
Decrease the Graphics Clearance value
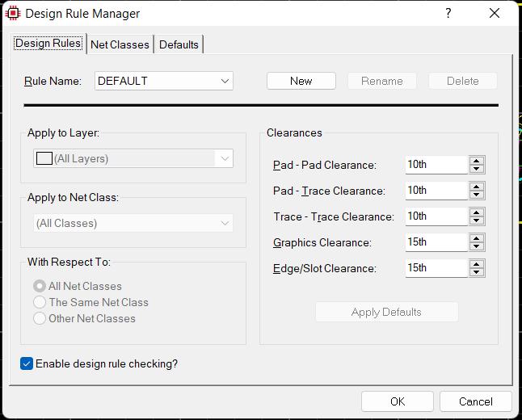coord(477,246)
